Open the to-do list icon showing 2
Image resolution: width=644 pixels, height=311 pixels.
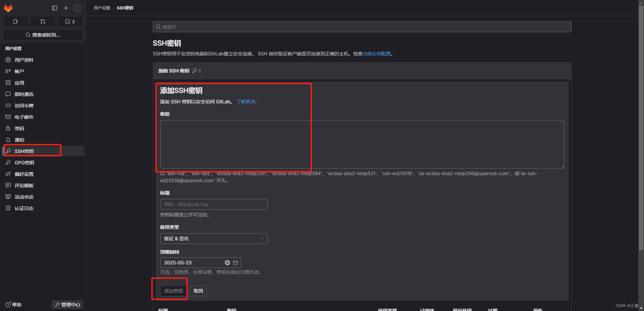70,21
